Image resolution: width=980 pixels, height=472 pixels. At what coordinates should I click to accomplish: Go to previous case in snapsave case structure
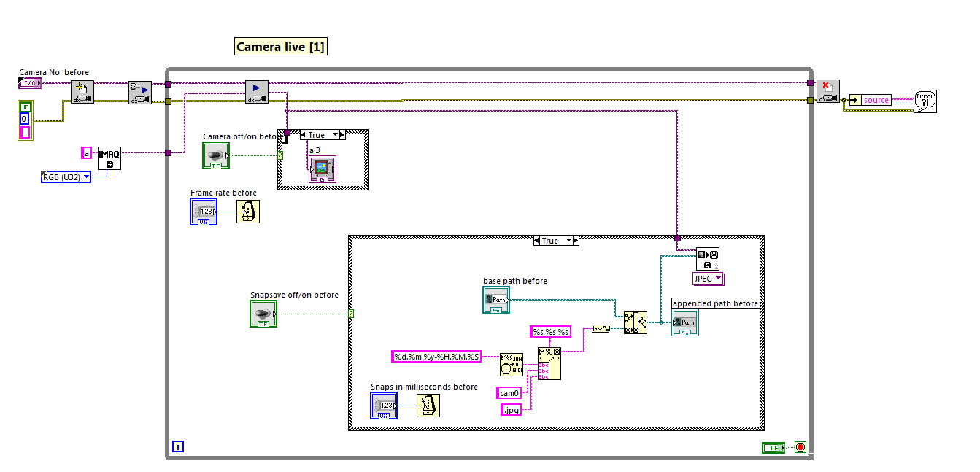coord(537,241)
